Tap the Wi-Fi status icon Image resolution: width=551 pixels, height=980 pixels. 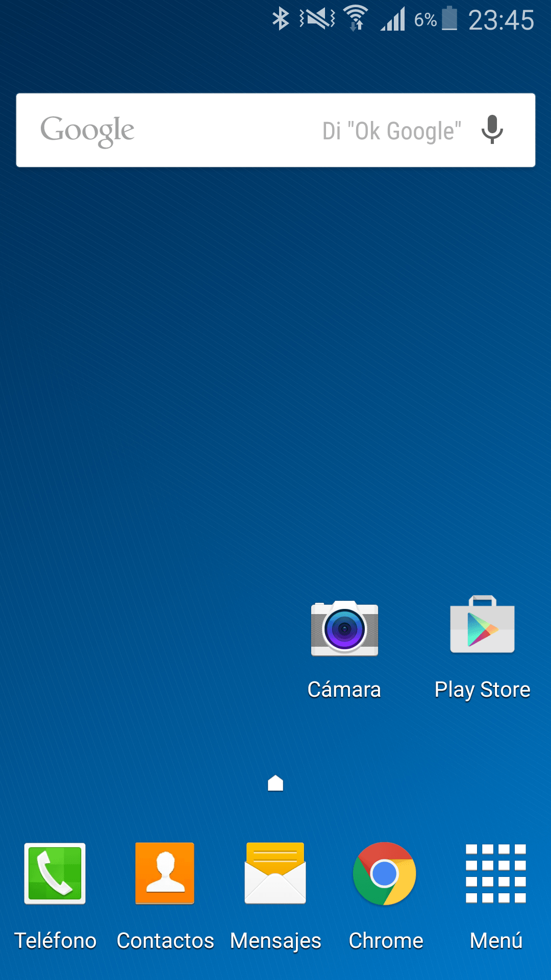[x=356, y=19]
